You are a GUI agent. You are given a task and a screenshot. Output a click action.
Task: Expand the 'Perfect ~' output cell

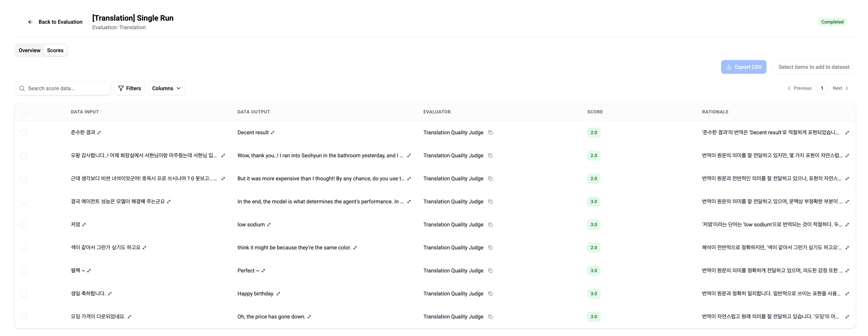point(263,271)
